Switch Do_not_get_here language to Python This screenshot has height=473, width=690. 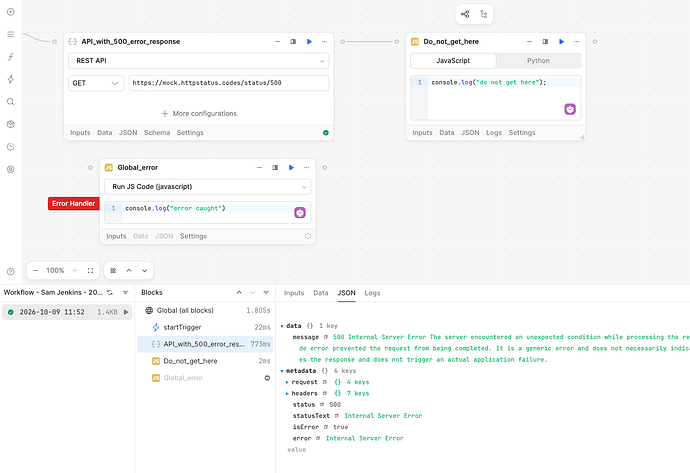click(538, 61)
